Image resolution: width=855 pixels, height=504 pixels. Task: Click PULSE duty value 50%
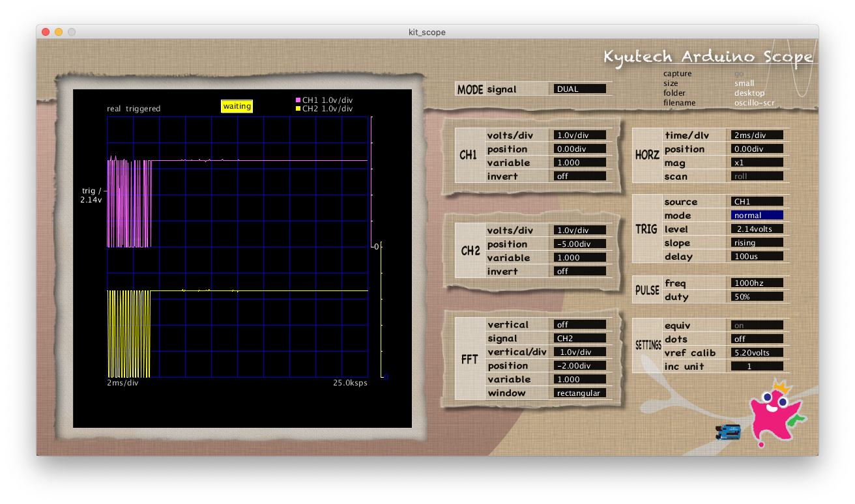tap(757, 297)
